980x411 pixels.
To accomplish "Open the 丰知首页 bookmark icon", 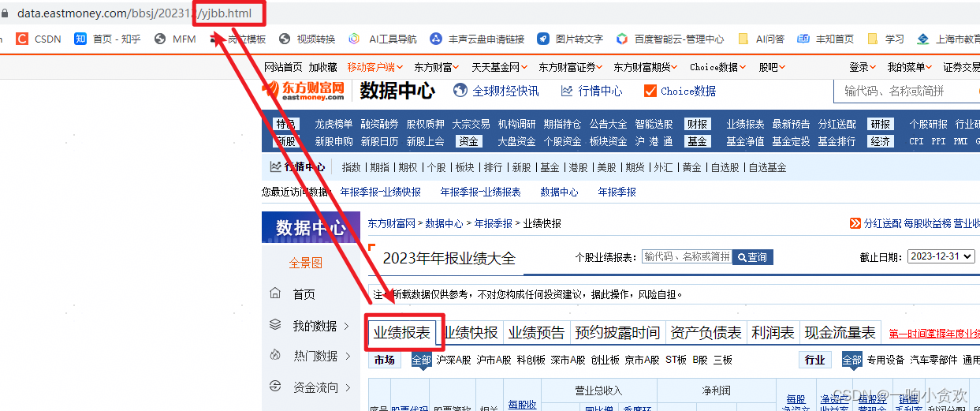I will [803, 39].
